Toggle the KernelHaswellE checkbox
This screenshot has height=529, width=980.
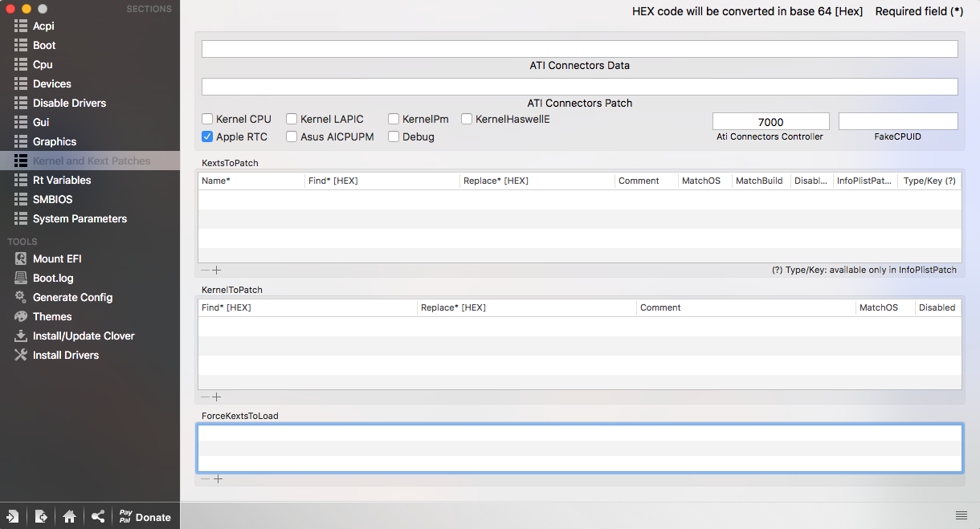point(467,119)
